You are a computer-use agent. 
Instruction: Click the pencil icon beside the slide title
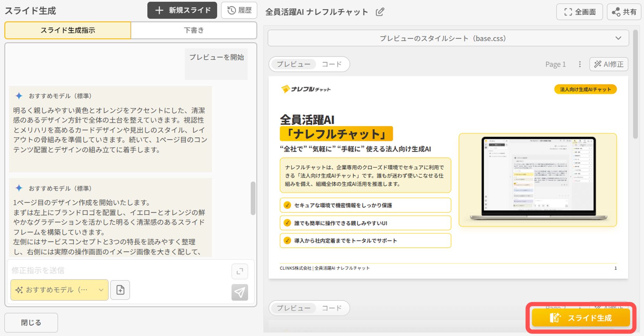(380, 12)
